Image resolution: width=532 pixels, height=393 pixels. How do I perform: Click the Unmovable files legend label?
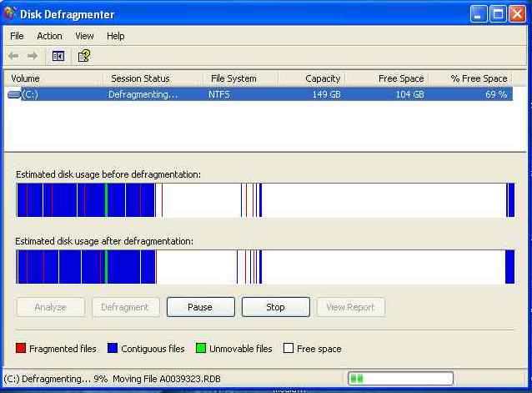click(241, 349)
